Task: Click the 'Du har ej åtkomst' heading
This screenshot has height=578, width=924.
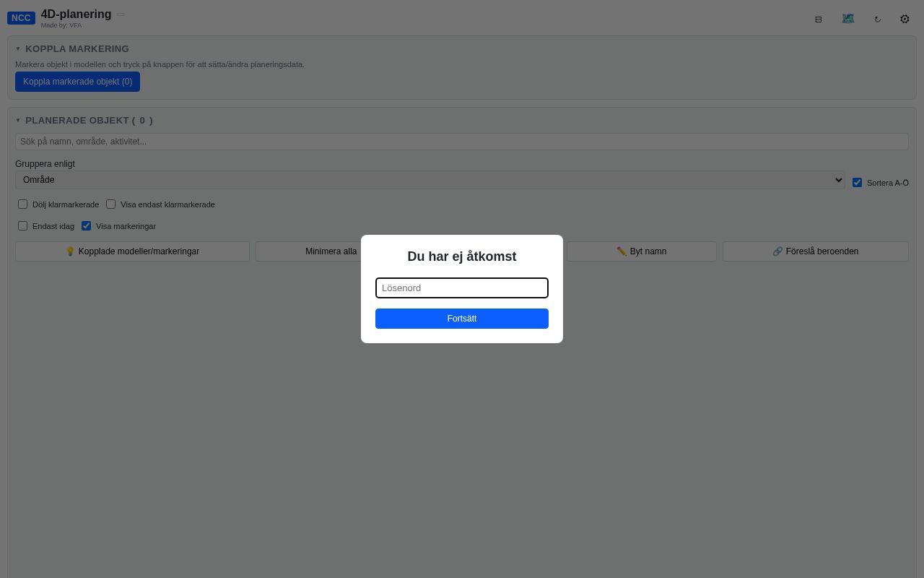Action: [462, 256]
